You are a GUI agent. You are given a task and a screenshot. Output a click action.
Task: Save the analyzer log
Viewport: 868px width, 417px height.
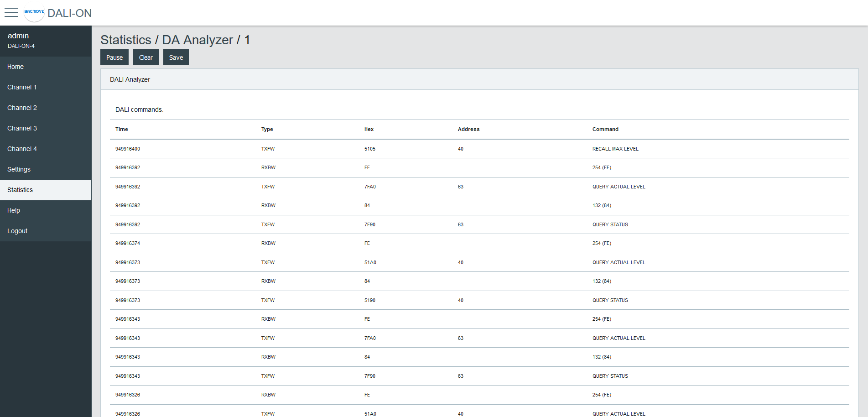tap(176, 57)
